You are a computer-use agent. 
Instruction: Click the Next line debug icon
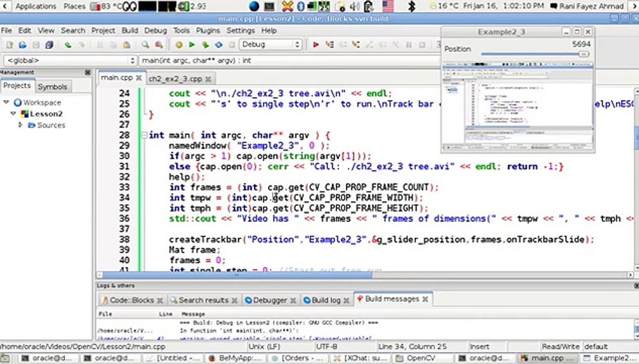[x=343, y=44]
